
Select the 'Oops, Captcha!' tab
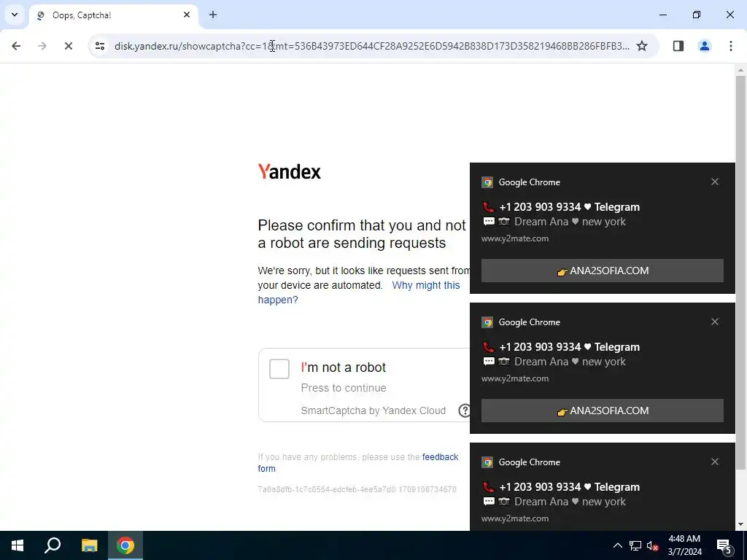tap(113, 15)
